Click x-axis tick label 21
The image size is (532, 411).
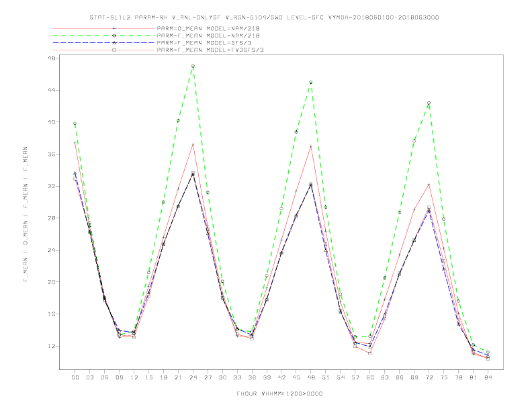pos(178,377)
